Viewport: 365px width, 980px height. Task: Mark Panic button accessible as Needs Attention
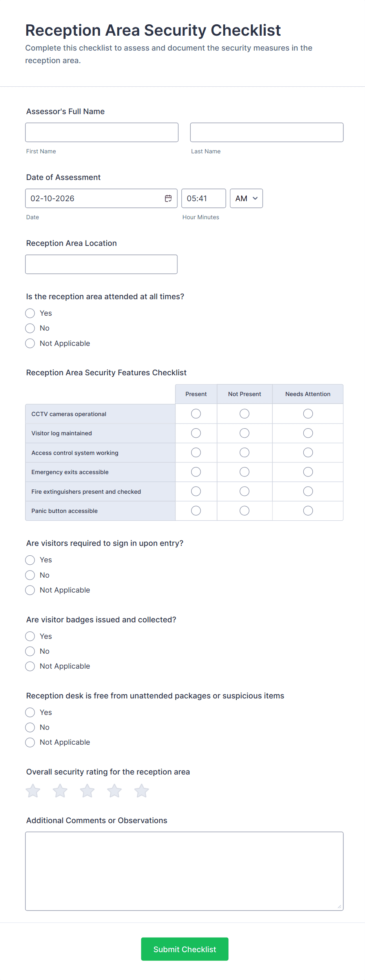308,511
